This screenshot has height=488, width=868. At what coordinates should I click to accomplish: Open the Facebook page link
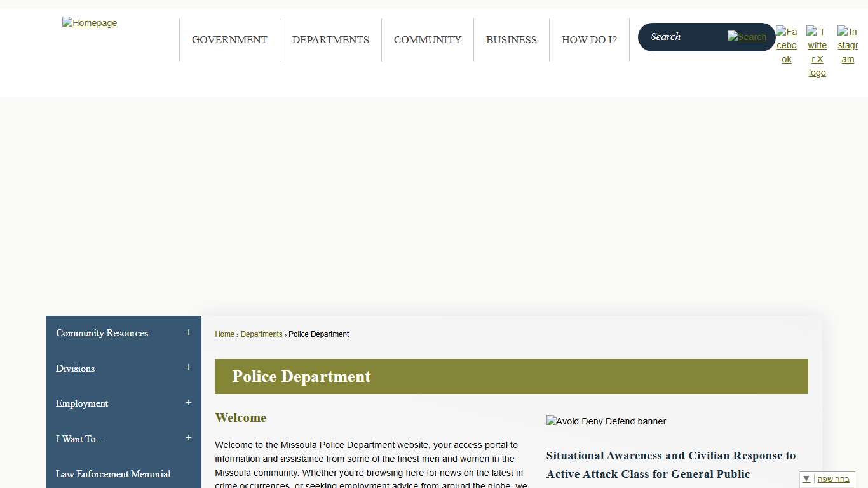pyautogui.click(x=787, y=45)
